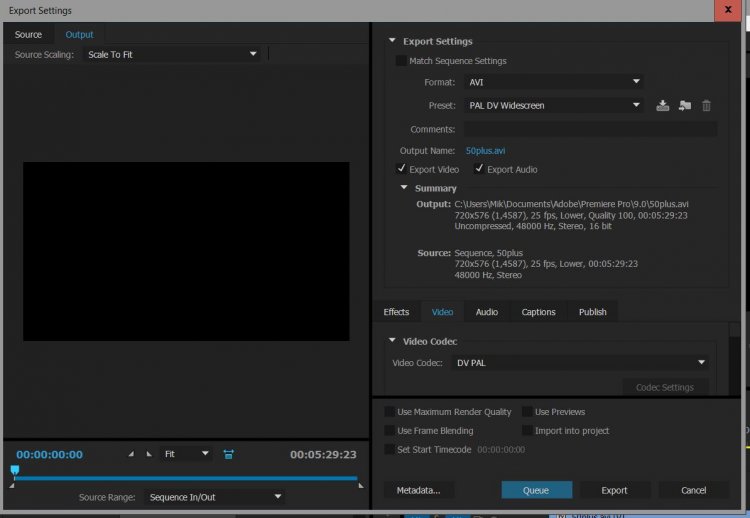
Task: Click the 50plus.avi output name link
Action: pyautogui.click(x=485, y=151)
